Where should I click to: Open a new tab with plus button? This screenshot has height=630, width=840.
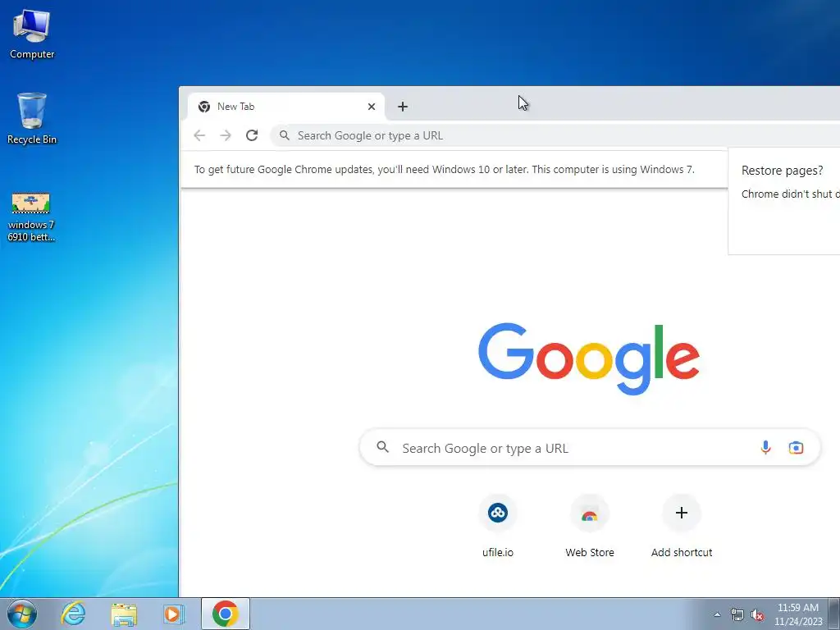[403, 107]
